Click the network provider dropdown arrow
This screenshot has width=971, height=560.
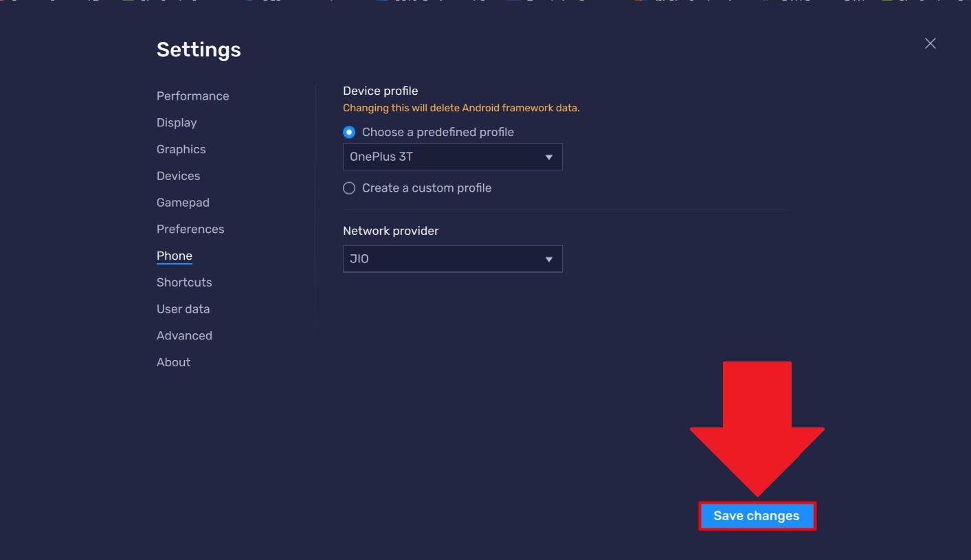pyautogui.click(x=548, y=259)
